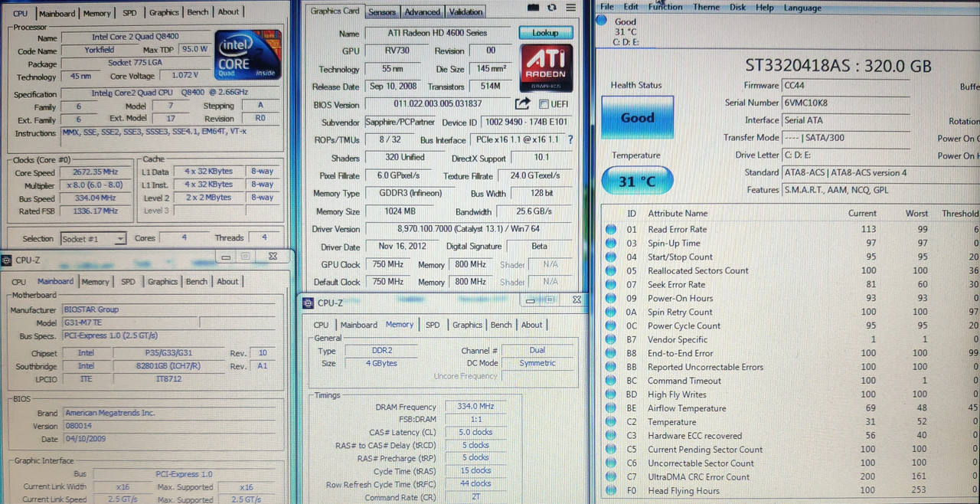Click the ST3320418AS : 320.0 GB heading
The height and width of the screenshot is (504, 980).
pos(838,66)
